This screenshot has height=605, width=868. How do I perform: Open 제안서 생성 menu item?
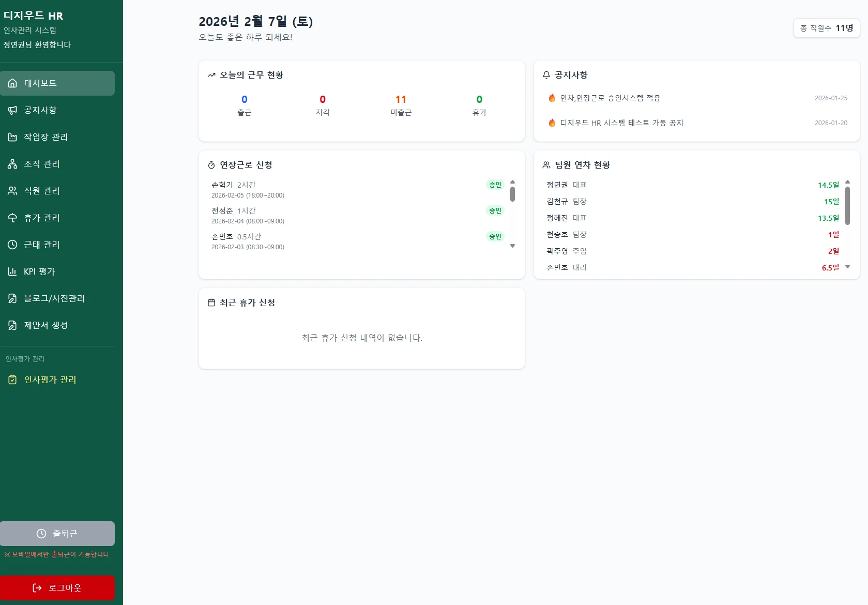57,325
